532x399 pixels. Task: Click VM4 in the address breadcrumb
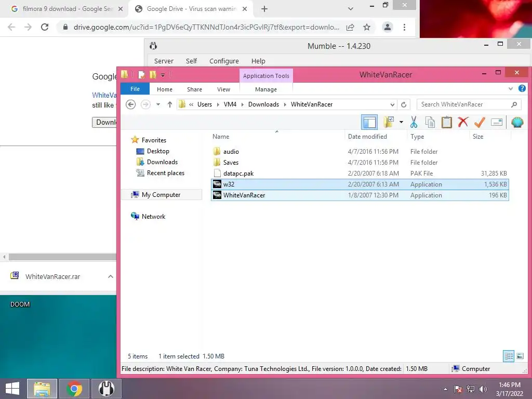click(x=230, y=104)
